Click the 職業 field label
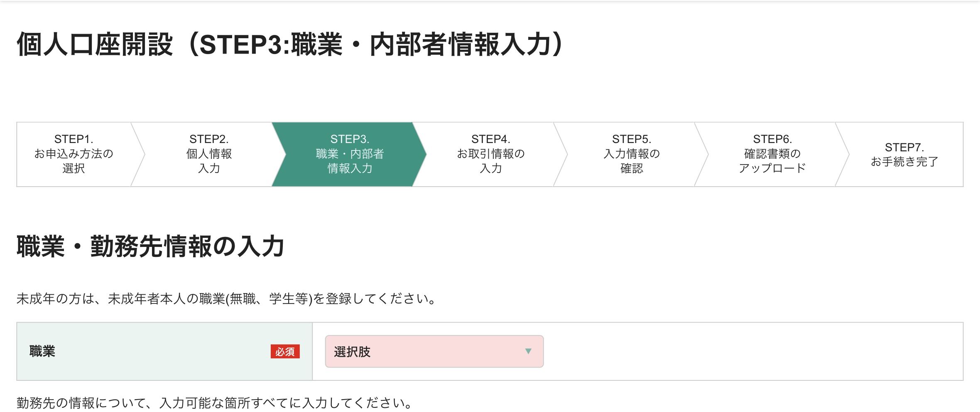The image size is (980, 412). click(42, 351)
